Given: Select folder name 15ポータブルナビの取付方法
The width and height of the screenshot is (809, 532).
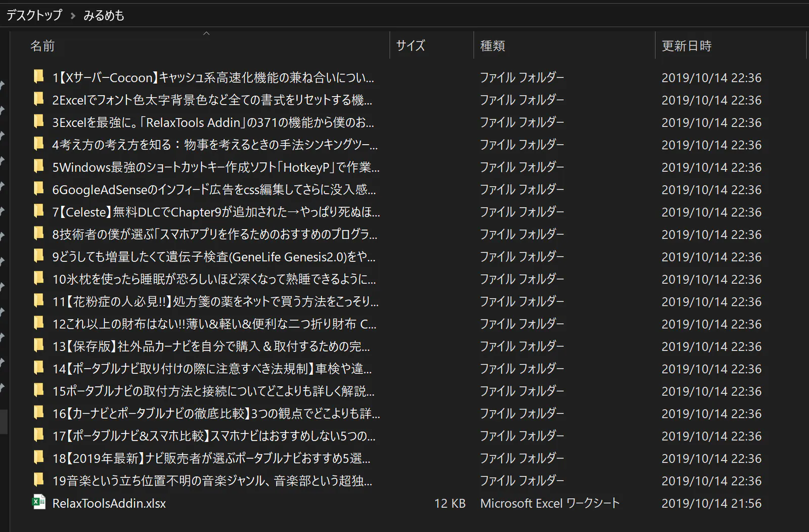Looking at the screenshot, I should tap(213, 391).
